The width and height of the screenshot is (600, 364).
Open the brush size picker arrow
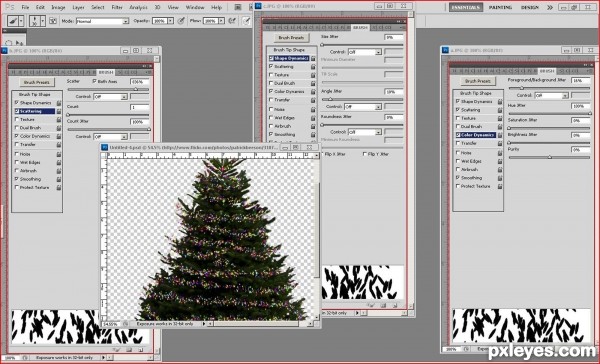point(42,21)
